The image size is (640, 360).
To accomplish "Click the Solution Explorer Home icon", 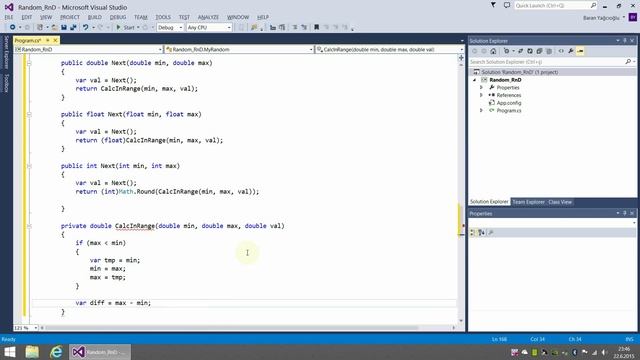I will pos(493,51).
